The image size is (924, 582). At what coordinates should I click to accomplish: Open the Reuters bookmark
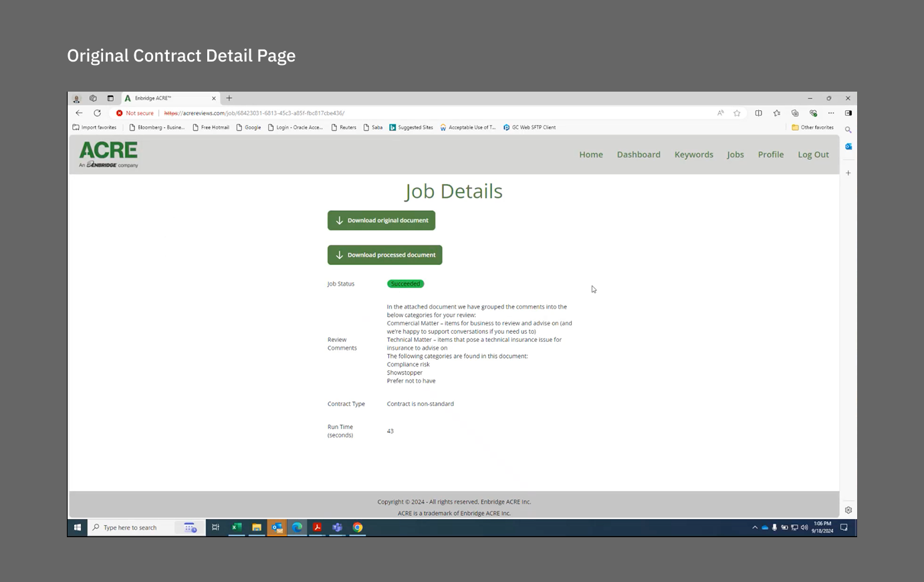(x=344, y=127)
